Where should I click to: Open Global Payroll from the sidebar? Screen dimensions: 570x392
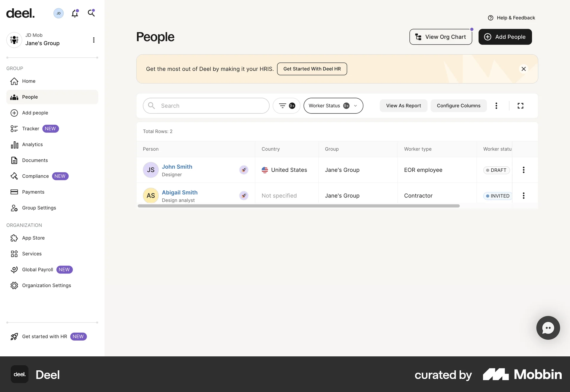coord(37,270)
